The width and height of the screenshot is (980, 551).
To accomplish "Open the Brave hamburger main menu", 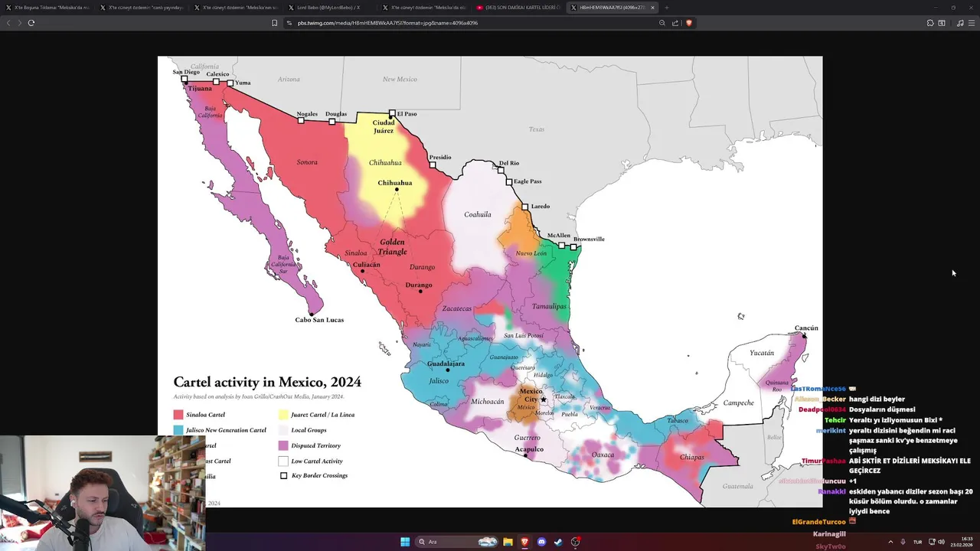I will click(x=972, y=23).
